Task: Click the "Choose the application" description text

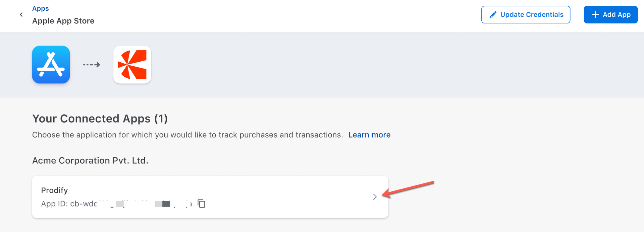Action: (x=187, y=135)
